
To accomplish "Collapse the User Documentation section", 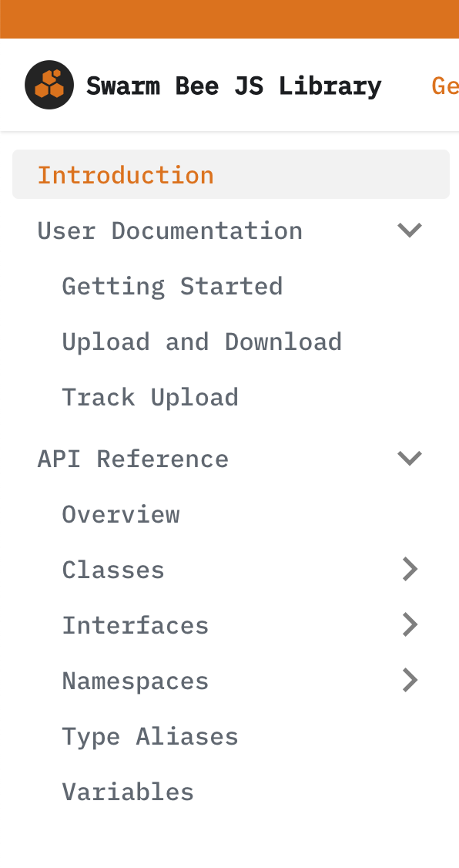I will pos(410,229).
